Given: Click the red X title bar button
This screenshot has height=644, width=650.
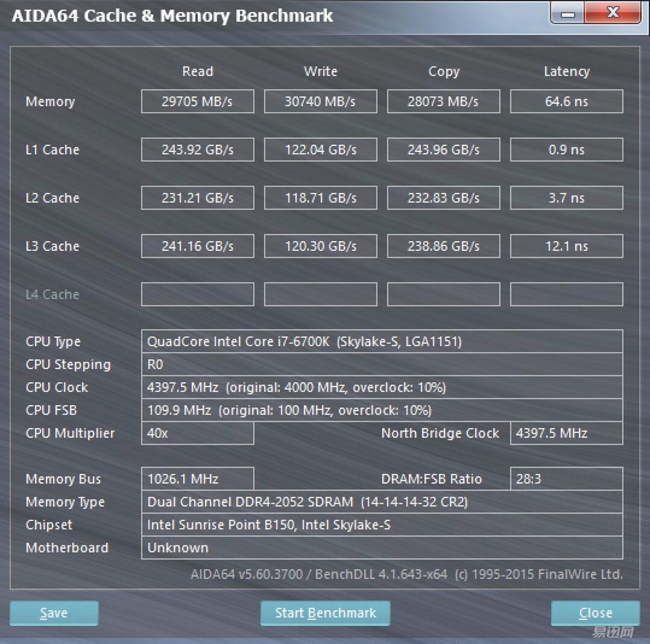Looking at the screenshot, I should [612, 13].
